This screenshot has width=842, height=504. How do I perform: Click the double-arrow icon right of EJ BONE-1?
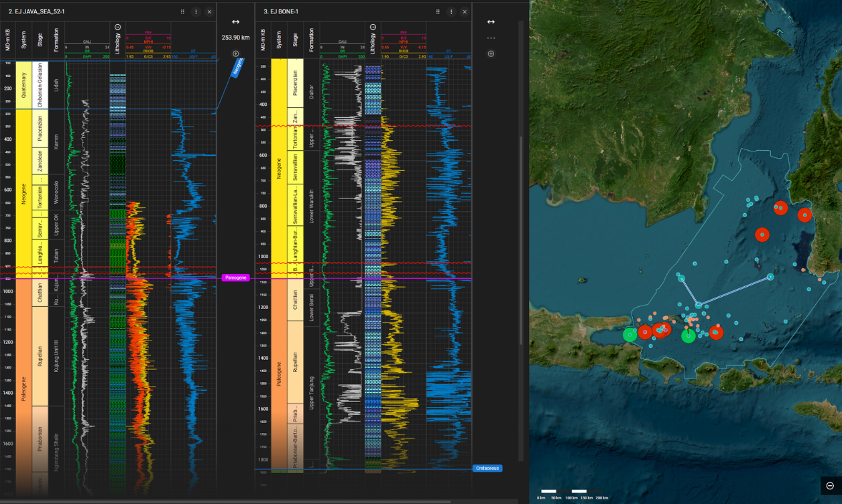(491, 22)
